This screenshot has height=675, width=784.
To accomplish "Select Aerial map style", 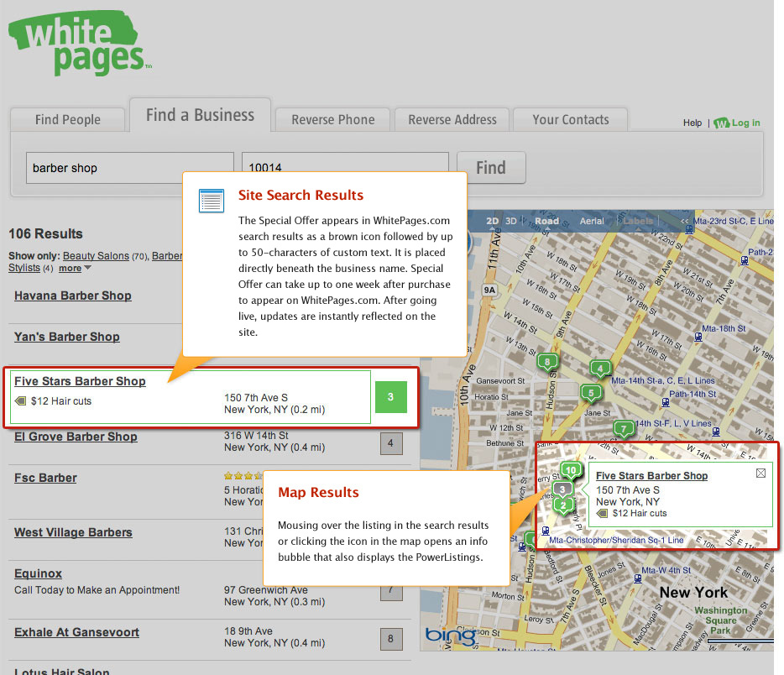I will pos(592,221).
